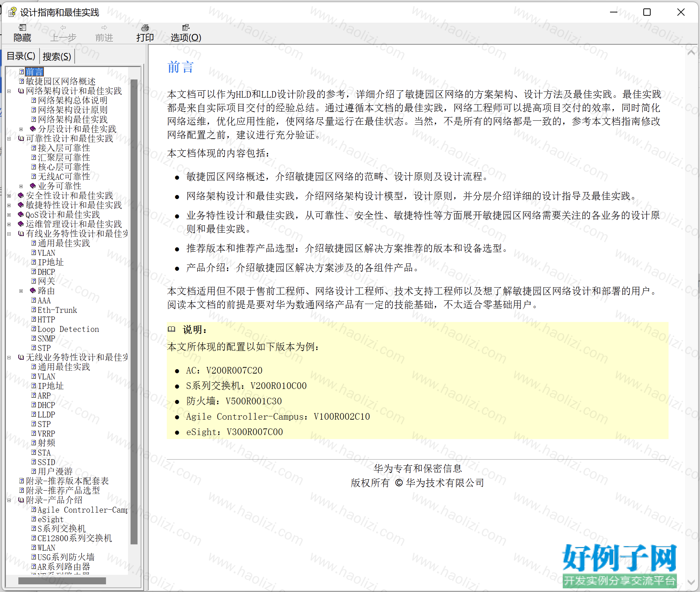Image resolution: width=700 pixels, height=592 pixels.
Task: Expand the QoS设计和最佳实践 node
Action: coord(9,215)
